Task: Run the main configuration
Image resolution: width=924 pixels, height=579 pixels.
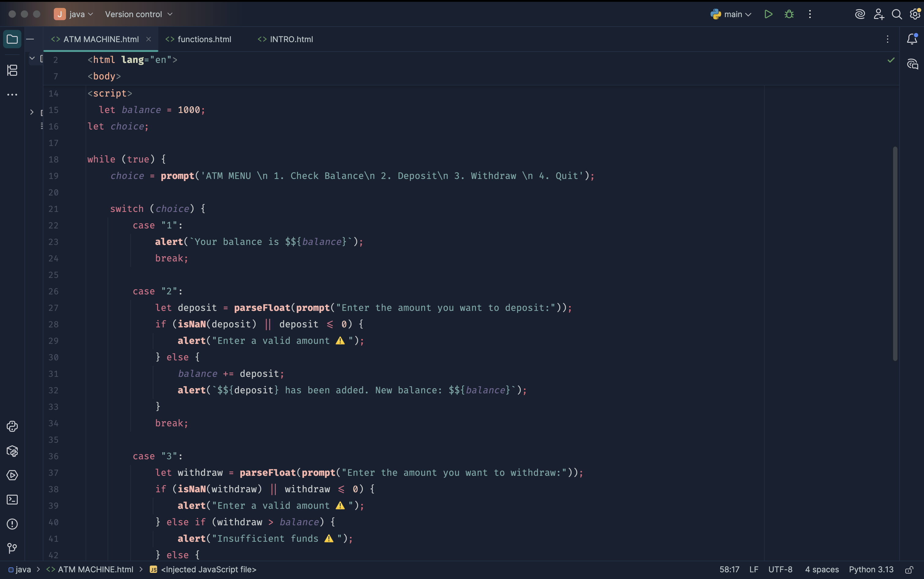Action: 768,14
